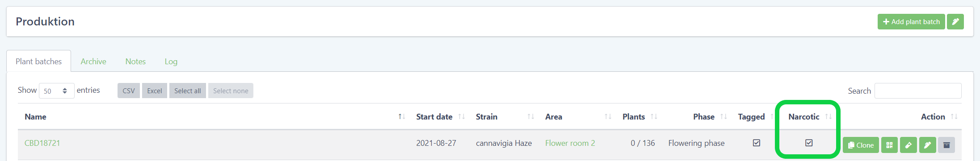
Task: Click the QR code icon for CBD18721
Action: [889, 145]
